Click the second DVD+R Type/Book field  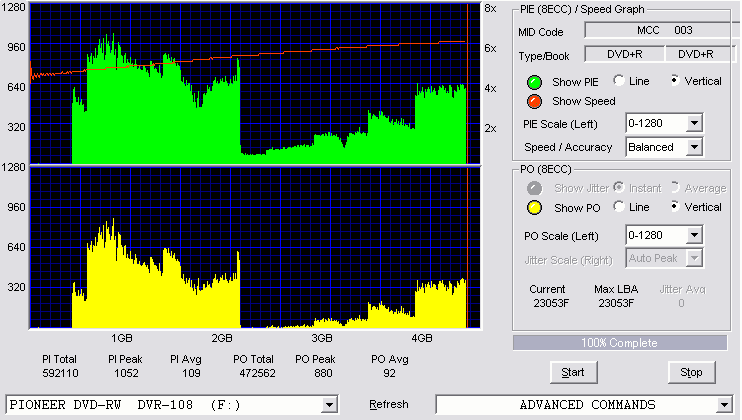[x=700, y=54]
